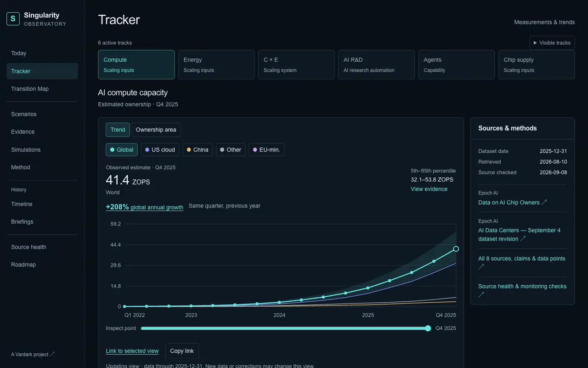
Task: Click the 2024 x-axis label
Action: coord(279,315)
